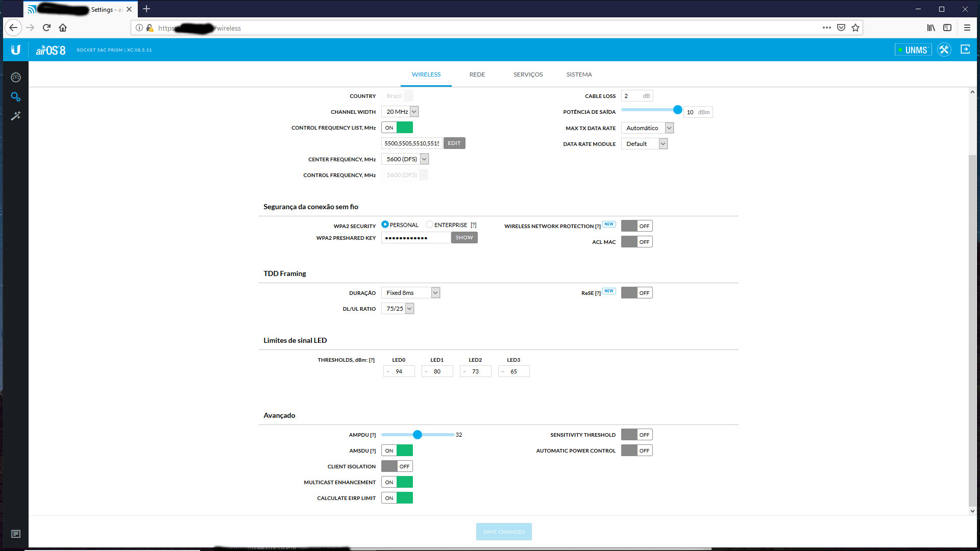Switch to the SISTEMA tab
Viewport: 980px width, 551px height.
tap(579, 74)
